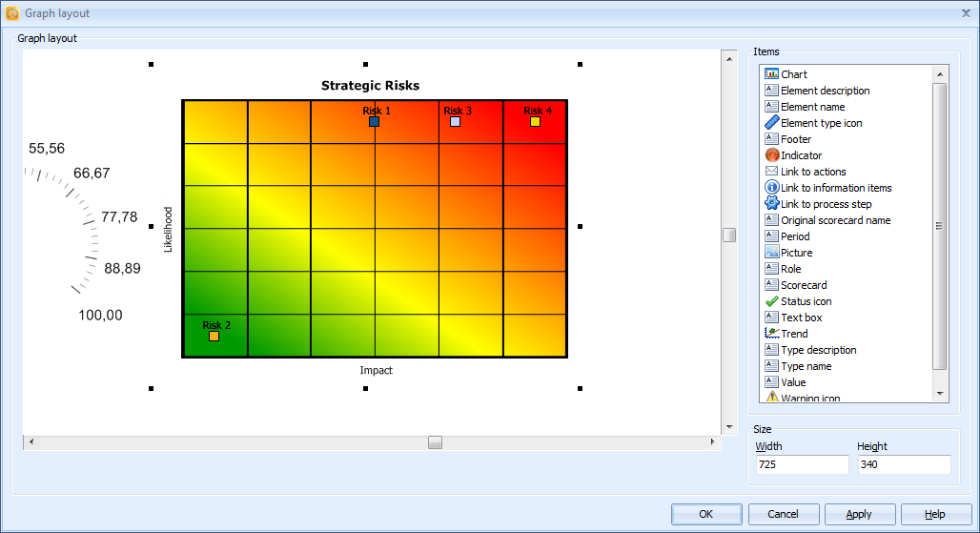The height and width of the screenshot is (533, 980).
Task: Select the Risk 4 marker on chart
Action: coord(535,122)
